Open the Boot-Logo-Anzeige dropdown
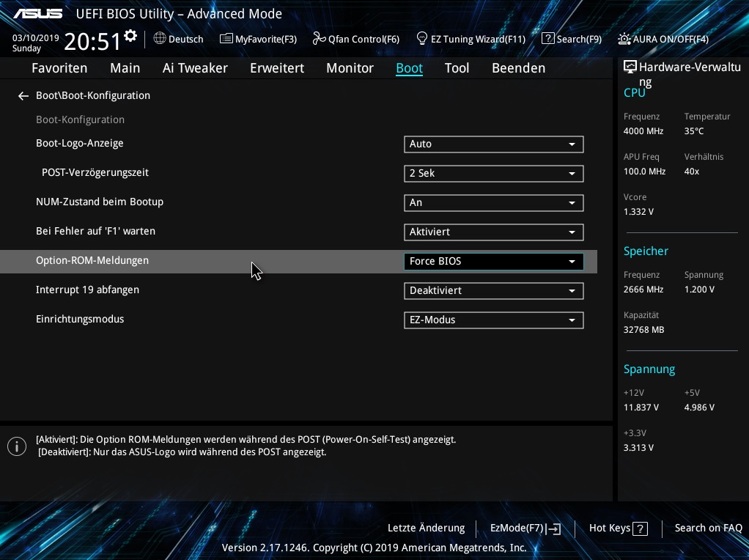Viewport: 749px width, 560px height. (493, 144)
